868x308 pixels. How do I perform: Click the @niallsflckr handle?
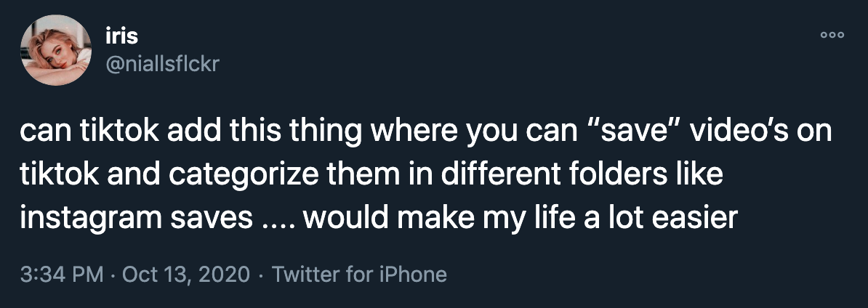click(x=162, y=65)
